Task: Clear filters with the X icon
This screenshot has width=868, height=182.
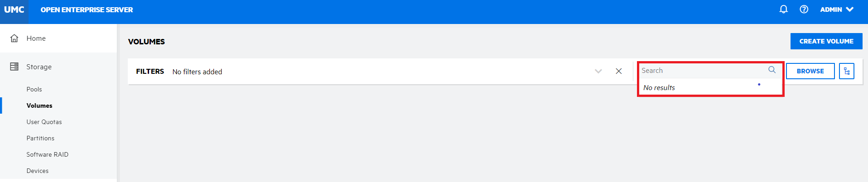Action: pos(618,71)
